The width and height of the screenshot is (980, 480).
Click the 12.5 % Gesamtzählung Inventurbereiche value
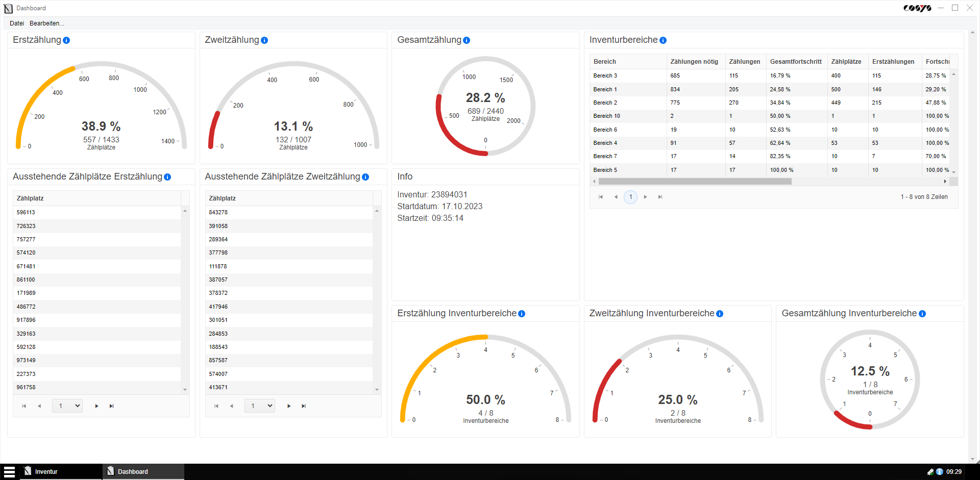click(x=870, y=371)
